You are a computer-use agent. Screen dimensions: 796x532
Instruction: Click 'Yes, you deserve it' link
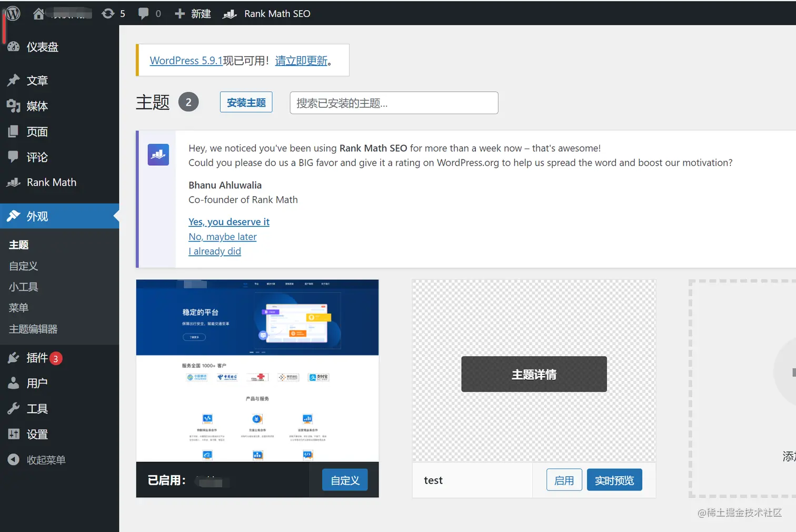click(x=229, y=222)
